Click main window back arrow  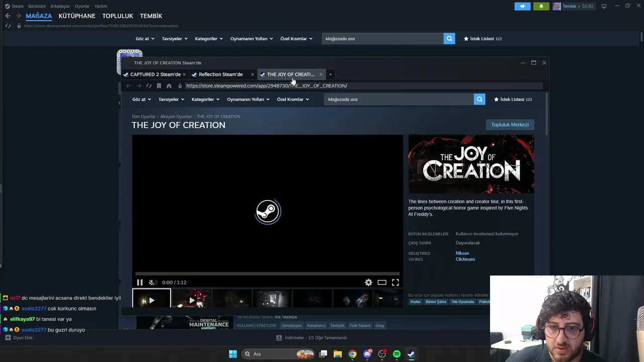8,16
